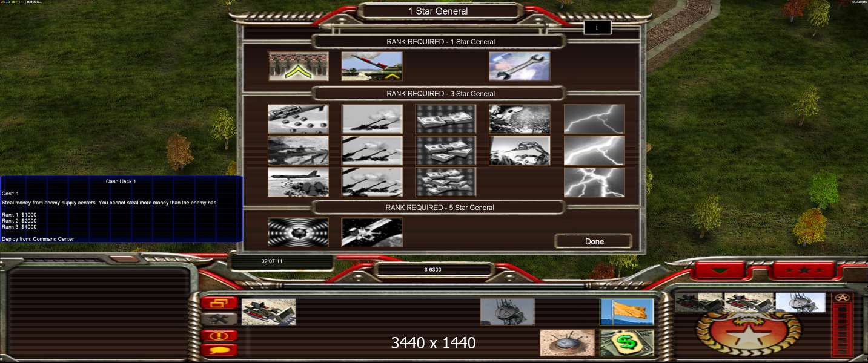Build a Dozer from the command bar
The height and width of the screenshot is (363, 868).
269,312
